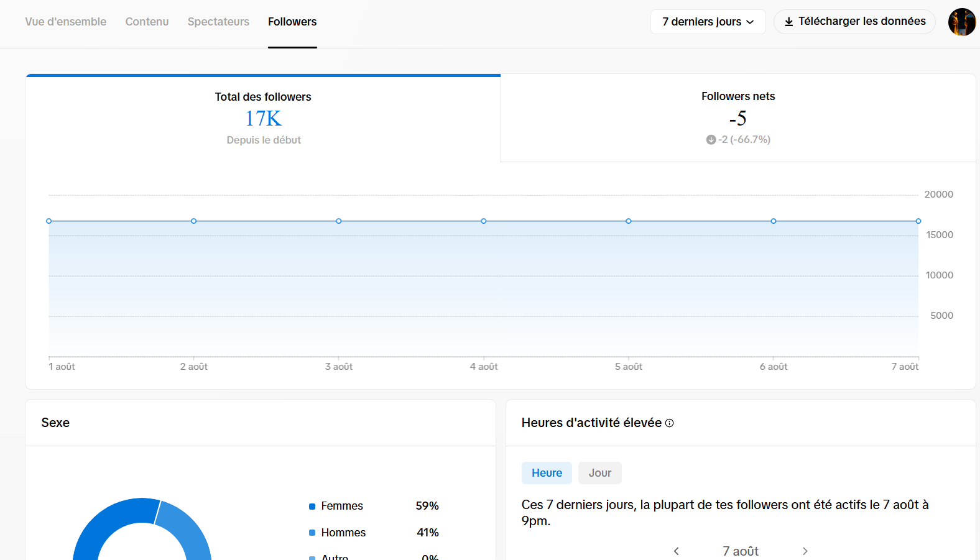Click the Hommes legend label
Image resolution: width=980 pixels, height=560 pixels.
[343, 533]
